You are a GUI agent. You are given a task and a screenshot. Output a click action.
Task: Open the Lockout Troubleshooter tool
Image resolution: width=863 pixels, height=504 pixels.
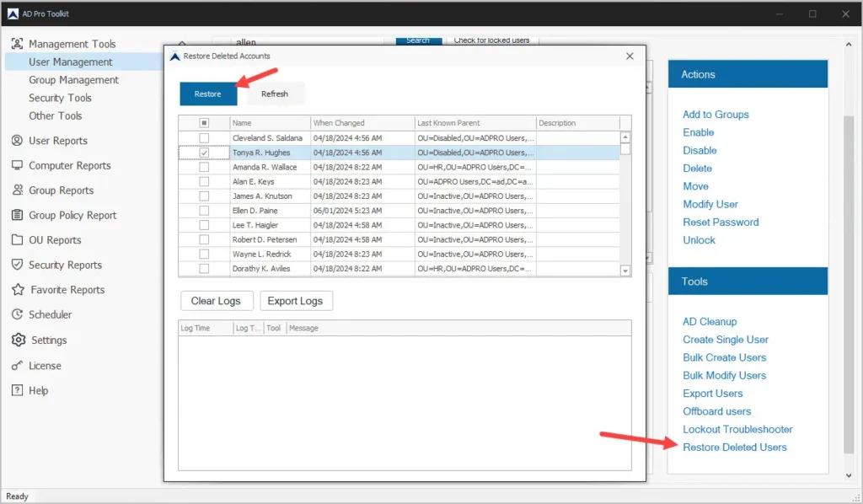(x=737, y=429)
